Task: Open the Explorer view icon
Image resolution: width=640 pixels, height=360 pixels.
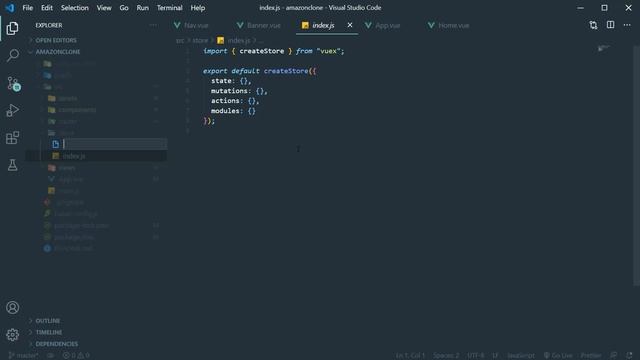Action: coord(12,28)
